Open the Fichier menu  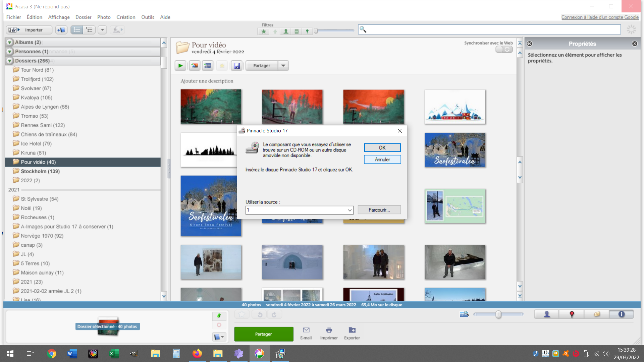13,17
